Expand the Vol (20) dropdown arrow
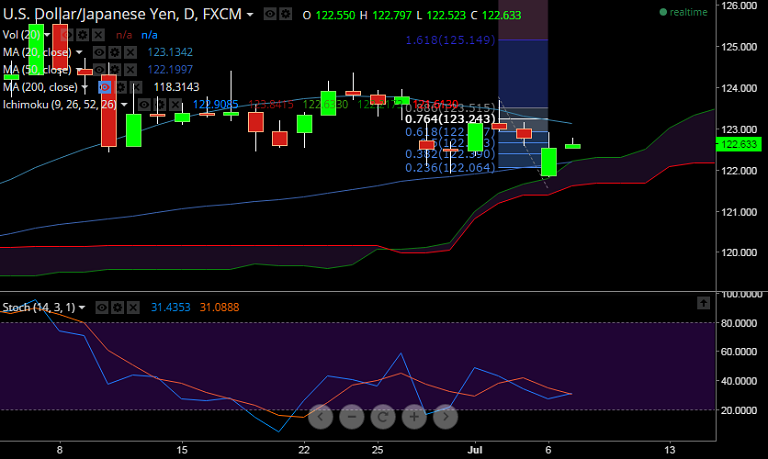The height and width of the screenshot is (459, 768). click(47, 35)
